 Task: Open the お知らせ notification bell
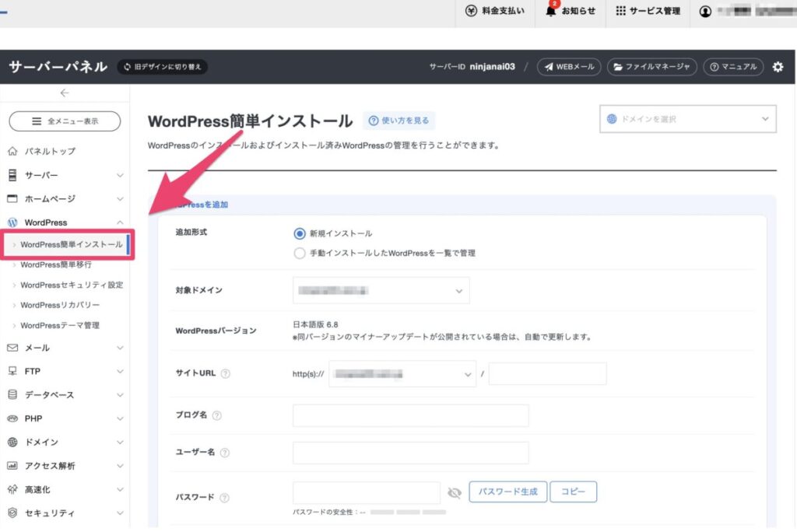coord(552,11)
